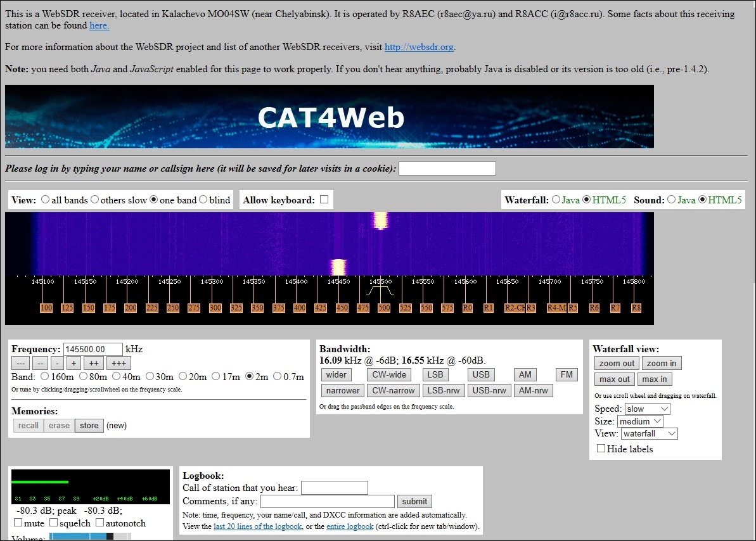Tune to the 'R0' repeater label
This screenshot has width=756, height=541.
click(x=467, y=308)
